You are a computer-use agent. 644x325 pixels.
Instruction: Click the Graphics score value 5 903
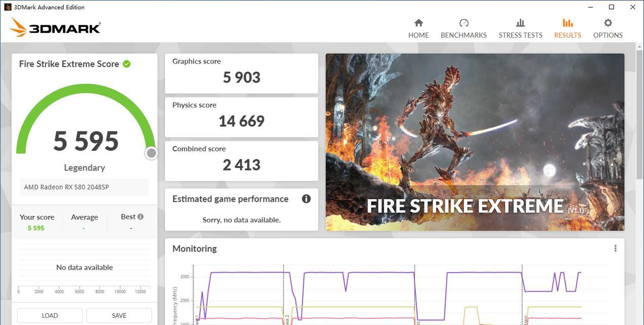[x=241, y=78]
